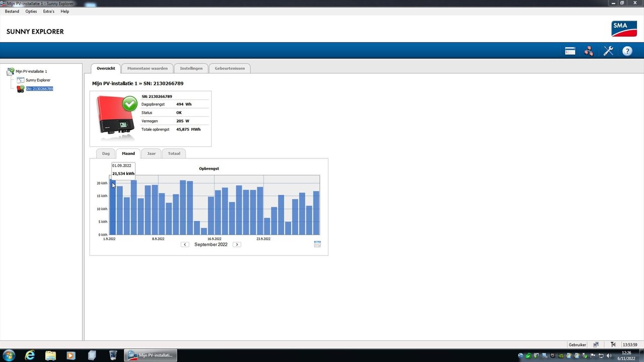Open settings via the wrench toolbar icon

click(608, 50)
